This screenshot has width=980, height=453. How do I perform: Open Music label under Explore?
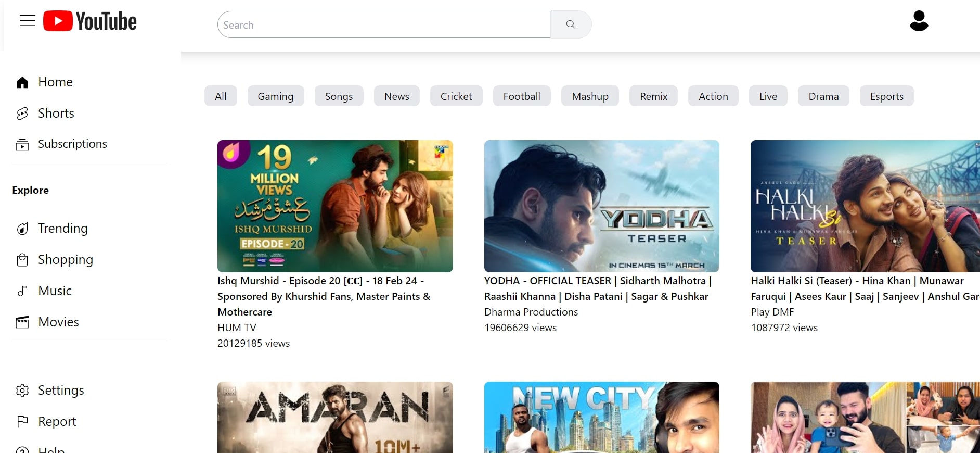point(55,291)
